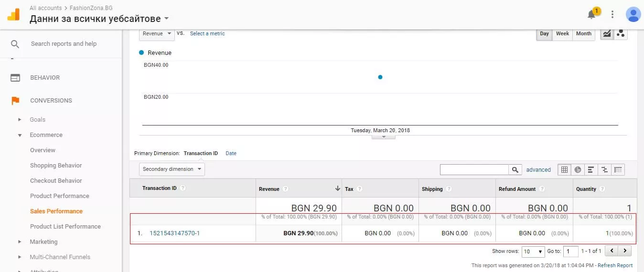Select the comparison view icon
The height and width of the screenshot is (272, 644).
pos(604,169)
